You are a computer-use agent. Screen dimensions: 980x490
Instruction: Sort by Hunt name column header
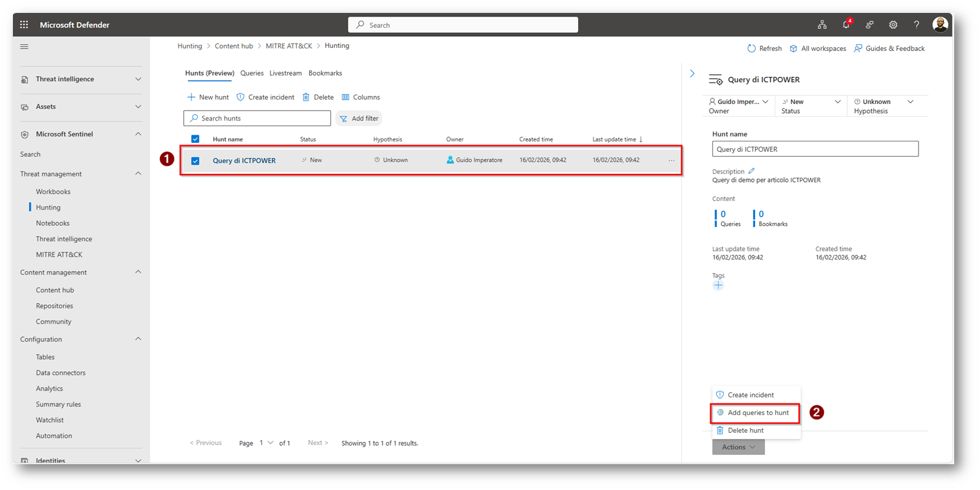pyautogui.click(x=227, y=140)
